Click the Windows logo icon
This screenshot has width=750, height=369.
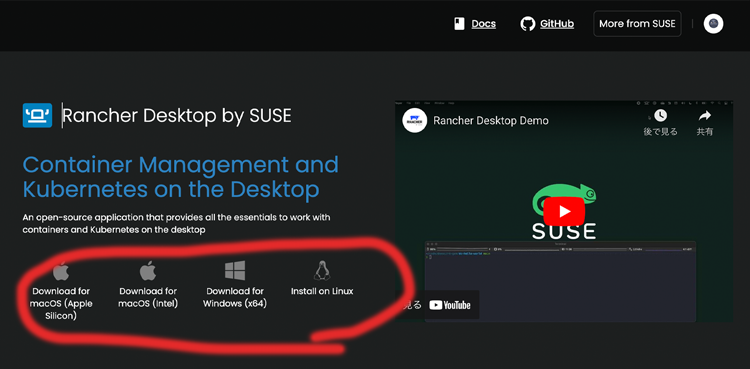(235, 270)
